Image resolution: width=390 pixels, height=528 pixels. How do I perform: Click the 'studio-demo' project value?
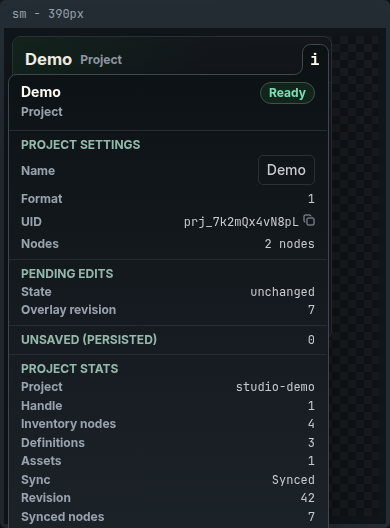pos(275,387)
